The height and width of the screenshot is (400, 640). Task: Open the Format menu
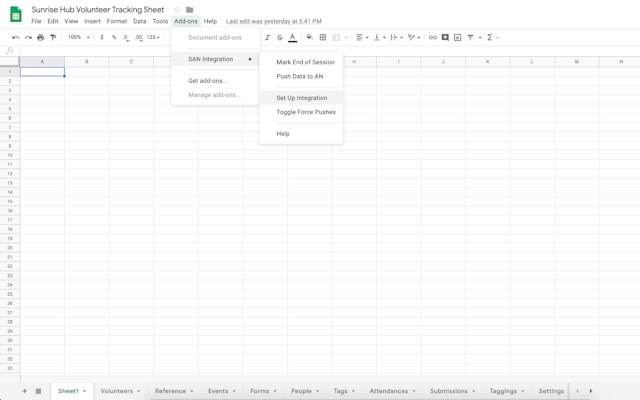tap(117, 21)
